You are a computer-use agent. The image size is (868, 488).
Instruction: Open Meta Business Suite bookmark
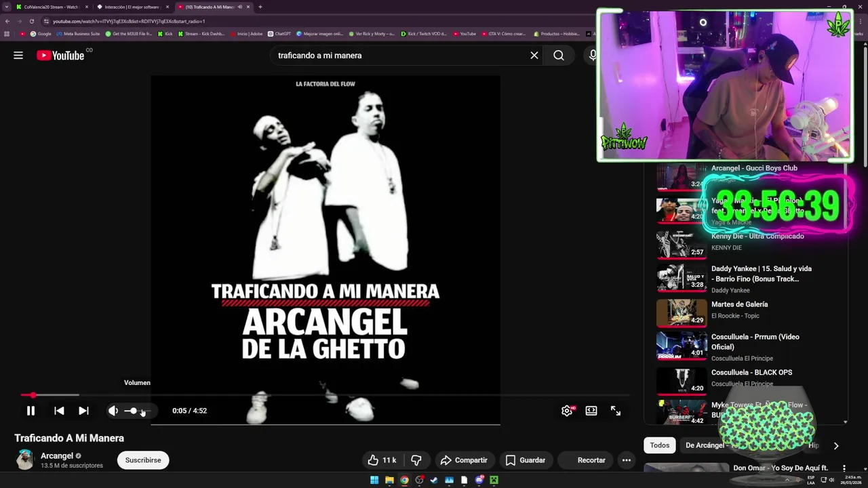pyautogui.click(x=78, y=34)
